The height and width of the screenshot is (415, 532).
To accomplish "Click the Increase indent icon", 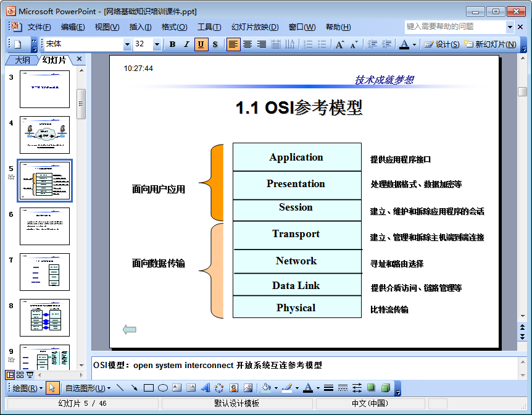I will (x=386, y=44).
